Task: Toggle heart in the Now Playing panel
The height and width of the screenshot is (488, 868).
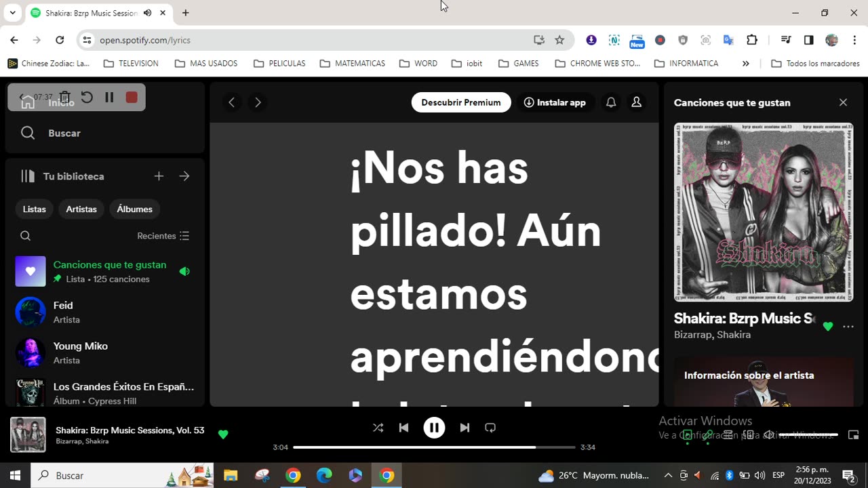Action: click(x=827, y=326)
